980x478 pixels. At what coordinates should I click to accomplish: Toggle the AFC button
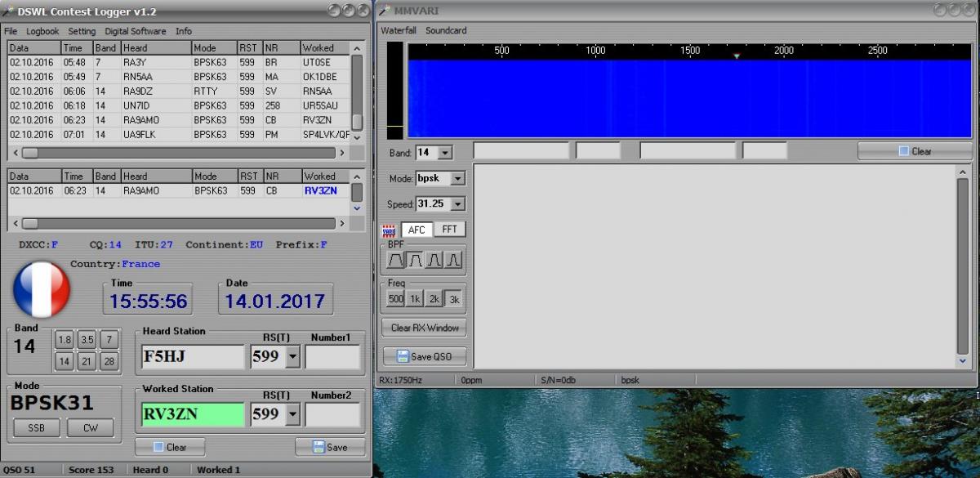[x=416, y=230]
